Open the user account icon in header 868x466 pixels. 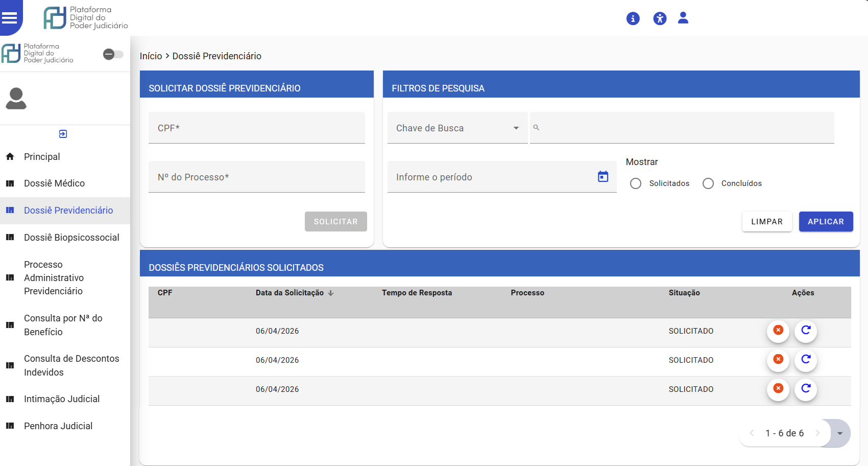[683, 18]
